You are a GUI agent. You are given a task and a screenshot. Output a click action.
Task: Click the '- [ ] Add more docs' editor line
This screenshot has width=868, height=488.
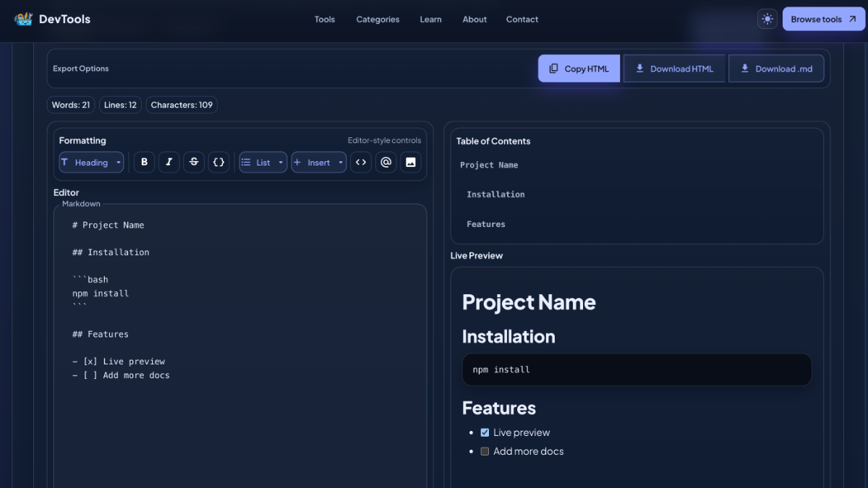click(x=121, y=375)
